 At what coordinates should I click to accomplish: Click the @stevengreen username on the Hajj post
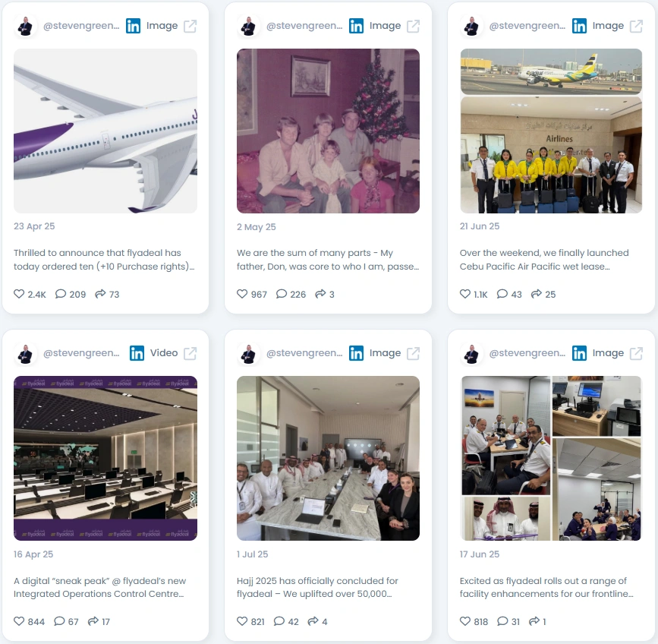click(304, 353)
